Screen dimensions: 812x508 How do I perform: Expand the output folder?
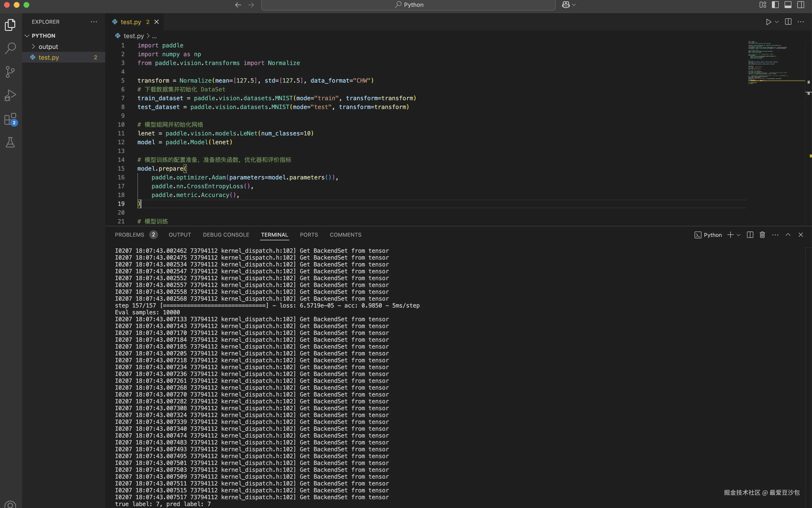pos(48,47)
